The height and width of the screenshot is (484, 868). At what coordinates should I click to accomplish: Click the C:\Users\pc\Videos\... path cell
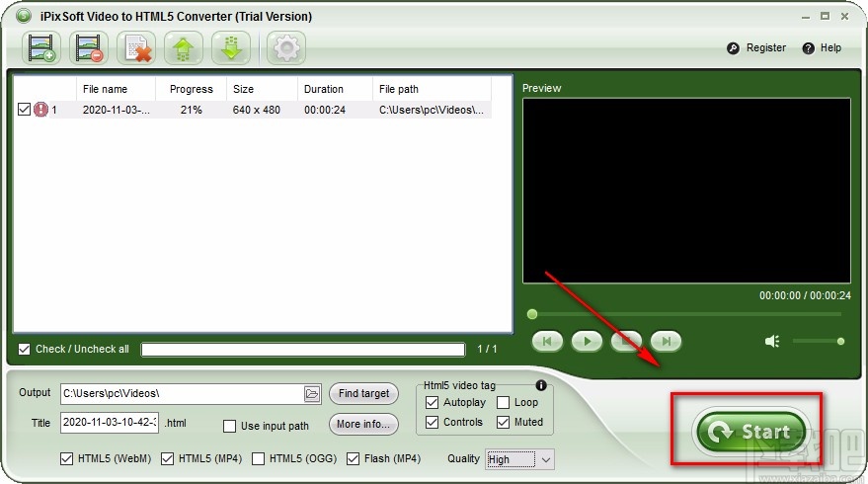pyautogui.click(x=432, y=110)
